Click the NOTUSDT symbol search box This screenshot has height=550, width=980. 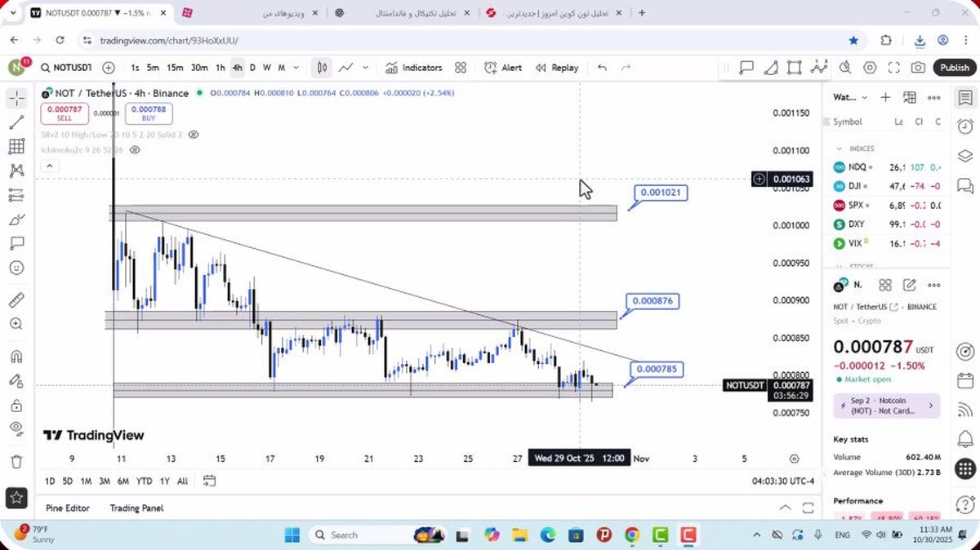pos(67,68)
